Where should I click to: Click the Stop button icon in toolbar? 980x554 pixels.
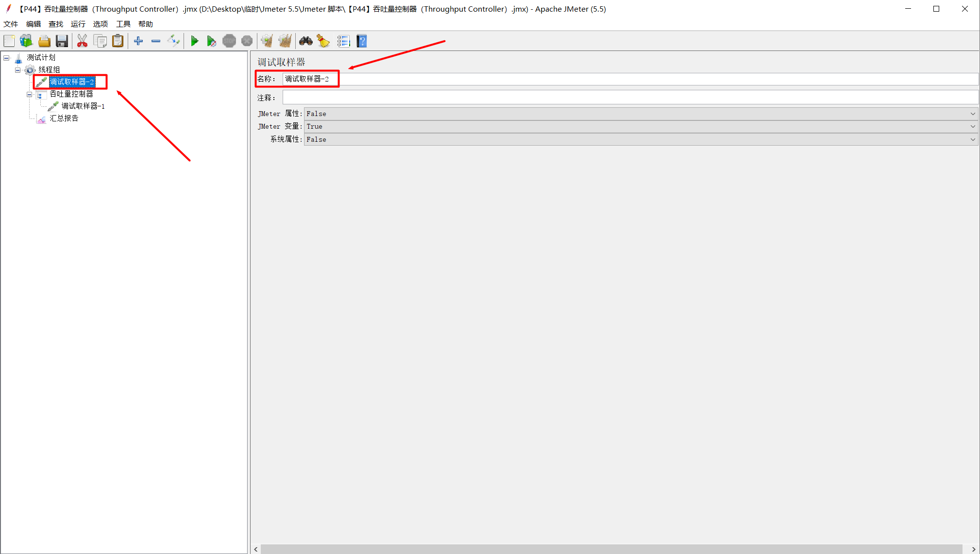pos(229,42)
